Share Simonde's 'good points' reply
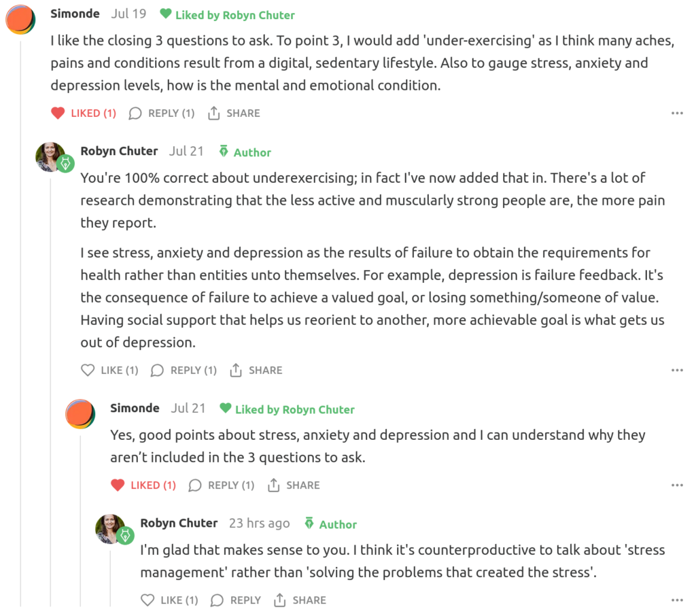696x616 pixels. (294, 485)
